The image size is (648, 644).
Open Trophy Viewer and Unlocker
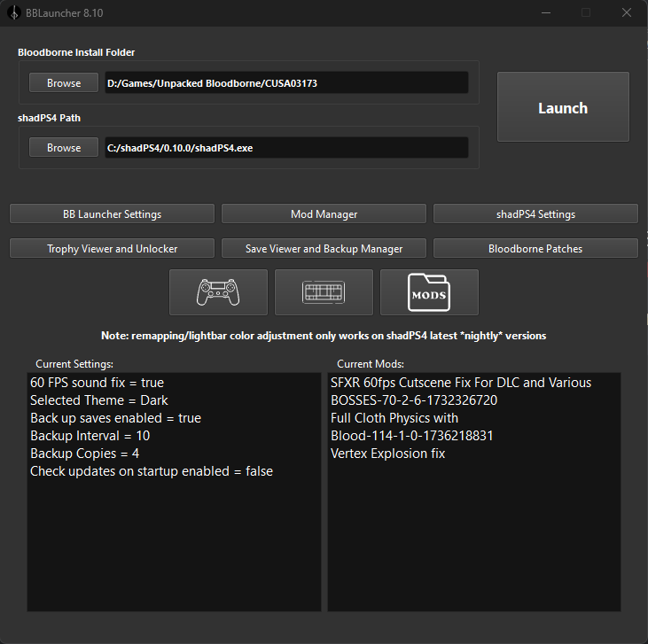click(112, 248)
